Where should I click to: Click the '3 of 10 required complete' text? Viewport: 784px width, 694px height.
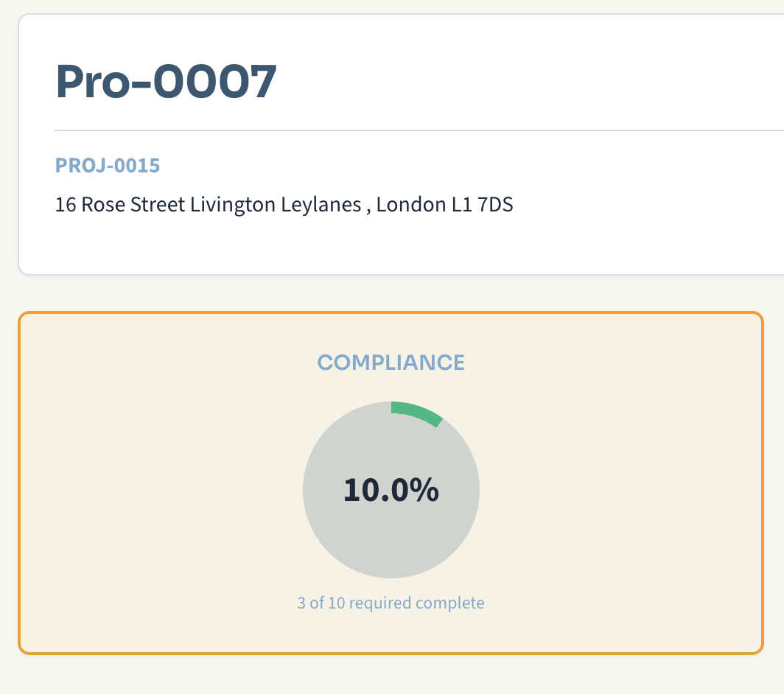tap(391, 603)
